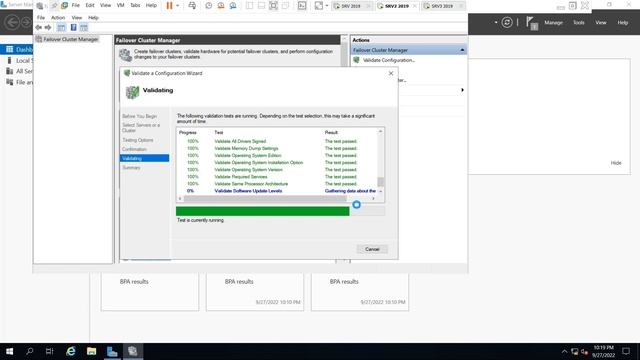640x360 pixels.
Task: Click Validate Configuration in Actions pane
Action: pos(389,60)
